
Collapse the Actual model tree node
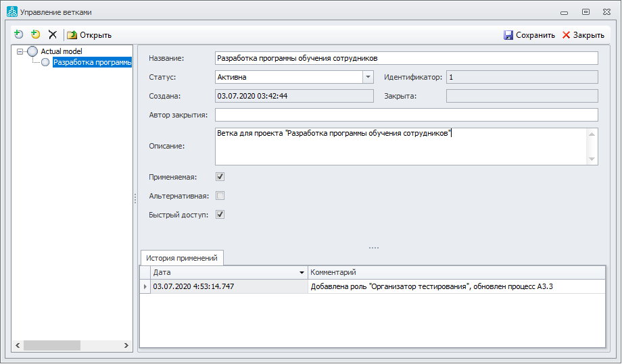click(x=20, y=51)
